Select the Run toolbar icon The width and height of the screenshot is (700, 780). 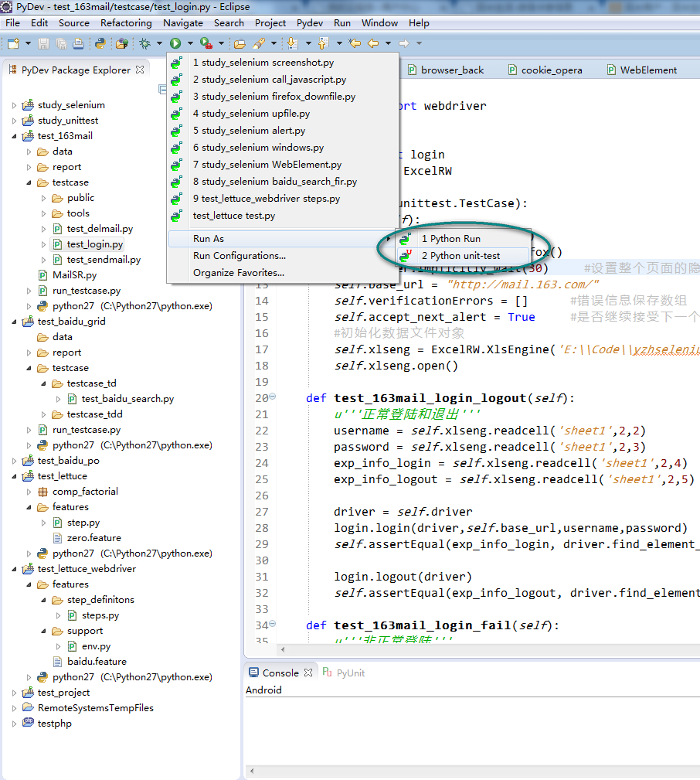(x=175, y=43)
